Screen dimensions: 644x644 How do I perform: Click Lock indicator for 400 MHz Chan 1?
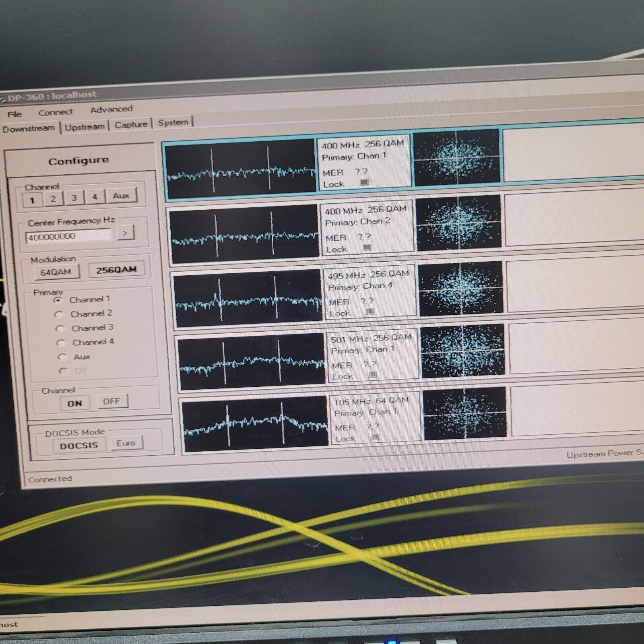tap(364, 183)
